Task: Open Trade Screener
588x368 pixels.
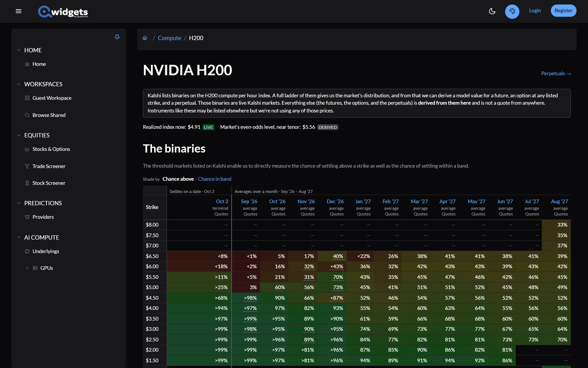Action: 49,166
